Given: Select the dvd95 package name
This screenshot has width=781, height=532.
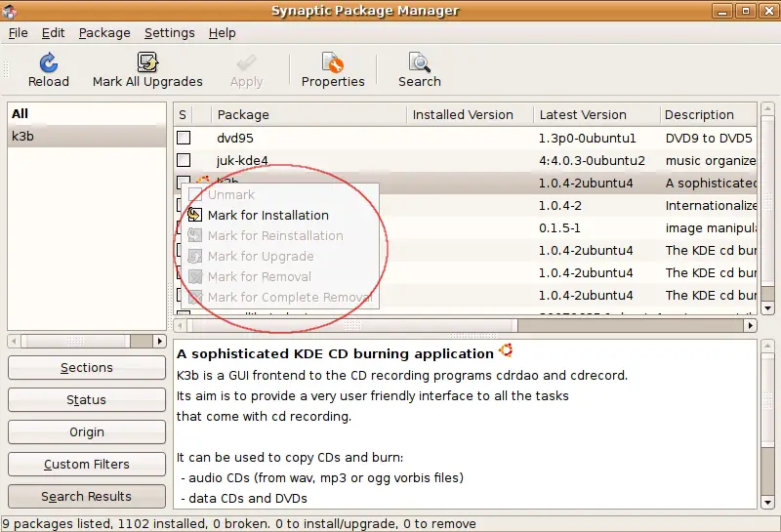Looking at the screenshot, I should click(x=235, y=138).
